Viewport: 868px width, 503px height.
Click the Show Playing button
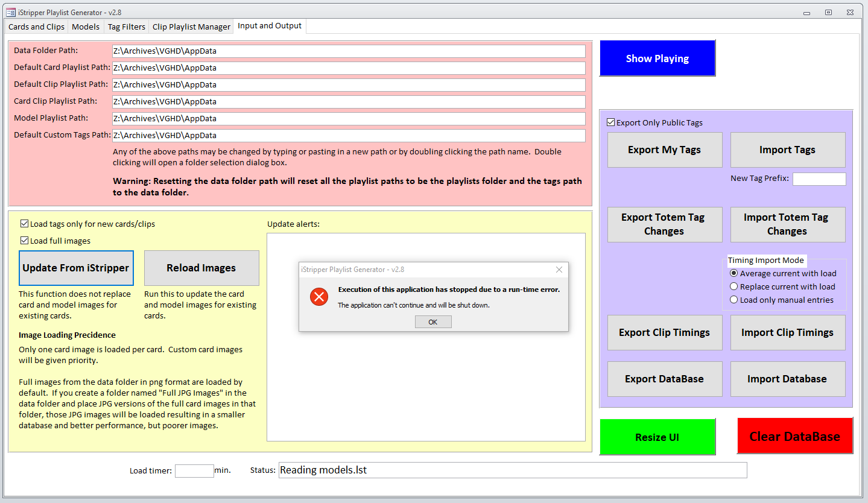(x=657, y=58)
